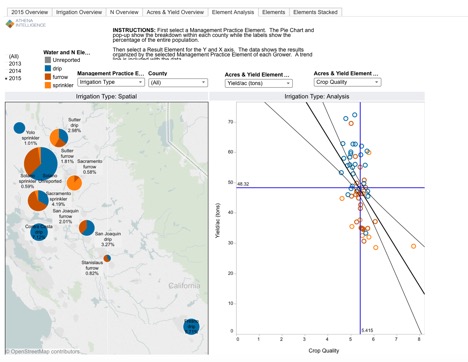The image size is (468, 362).
Task: Click the largest Solano pie chart
Action: click(41, 164)
